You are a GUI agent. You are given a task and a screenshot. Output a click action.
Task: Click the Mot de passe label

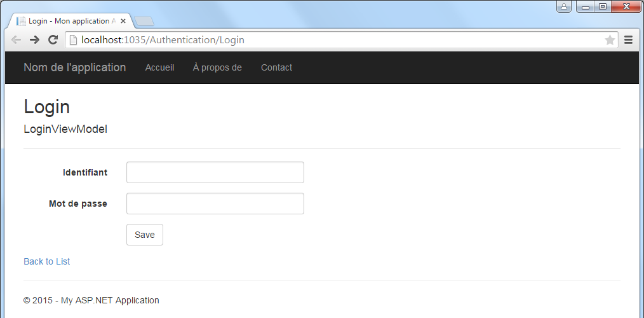tap(78, 204)
